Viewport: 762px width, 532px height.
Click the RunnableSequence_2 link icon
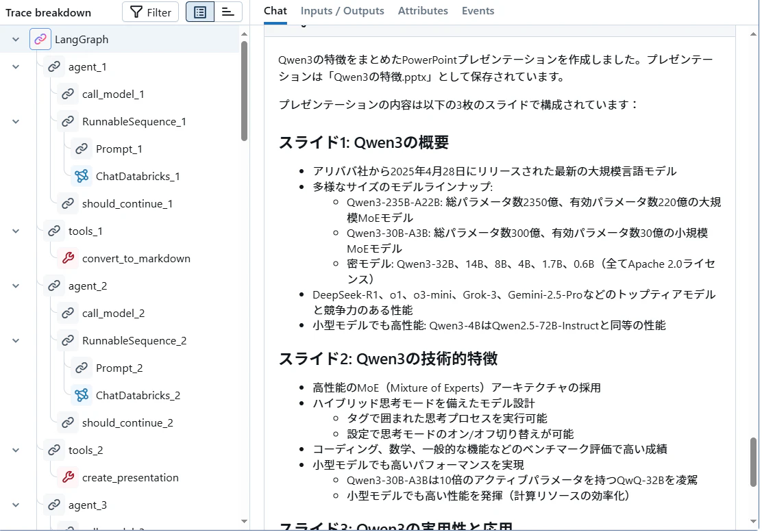point(68,341)
